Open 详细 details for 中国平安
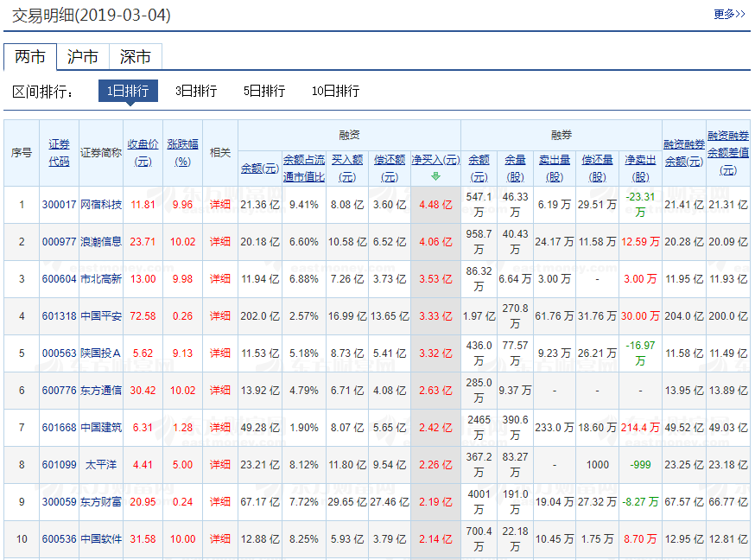 coord(220,316)
